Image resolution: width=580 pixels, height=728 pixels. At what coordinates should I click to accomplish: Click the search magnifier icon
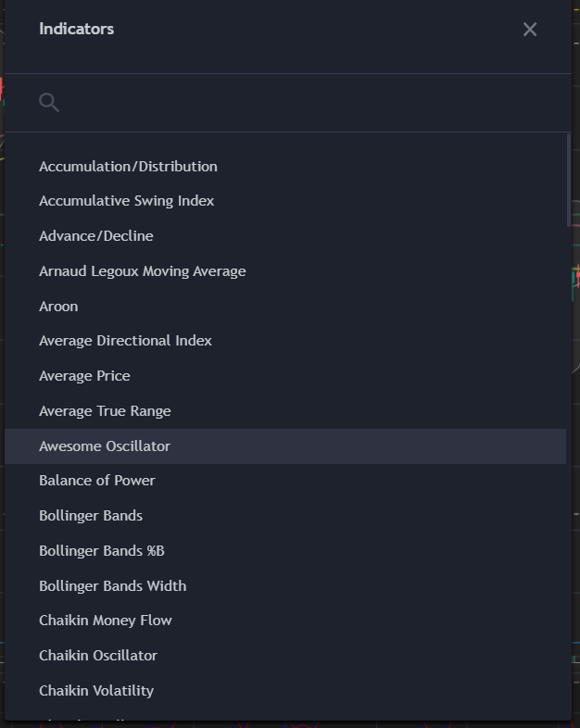(x=49, y=102)
